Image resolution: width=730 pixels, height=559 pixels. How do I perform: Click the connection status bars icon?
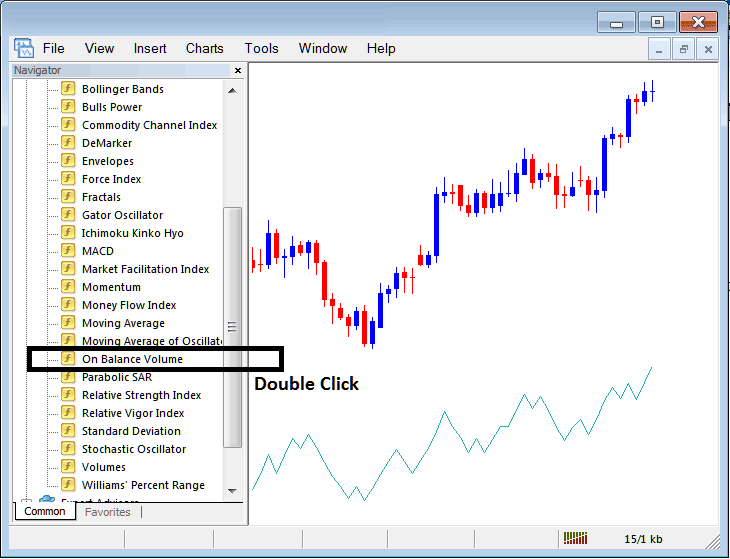point(575,539)
